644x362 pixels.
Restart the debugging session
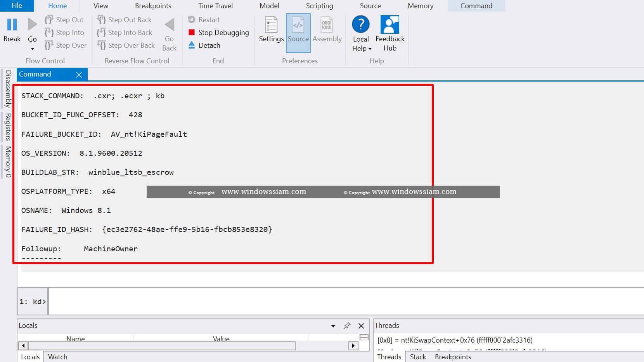(204, 20)
